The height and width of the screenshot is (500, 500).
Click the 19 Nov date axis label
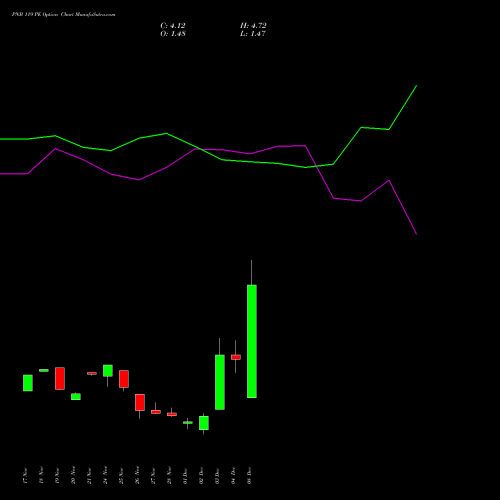57,476
